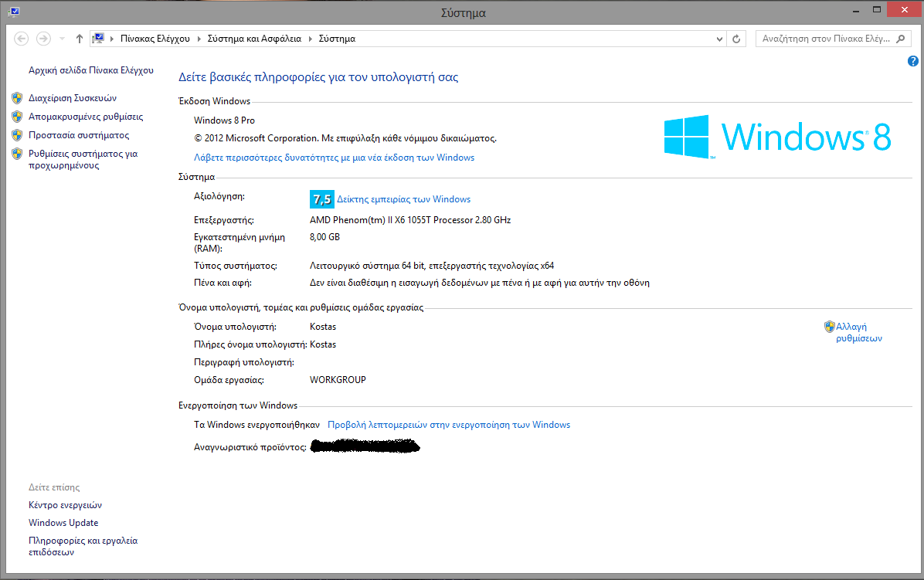
Task: Select the Σύστημα breadcrumb item
Action: point(337,39)
